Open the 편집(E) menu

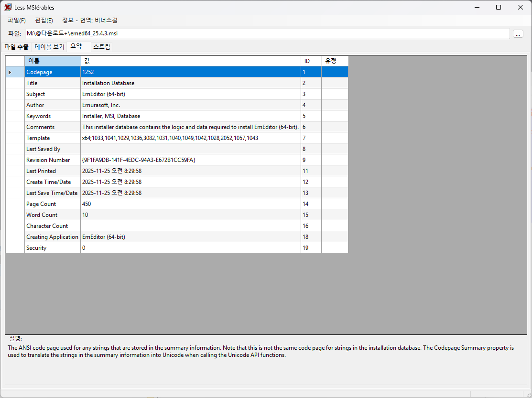44,21
